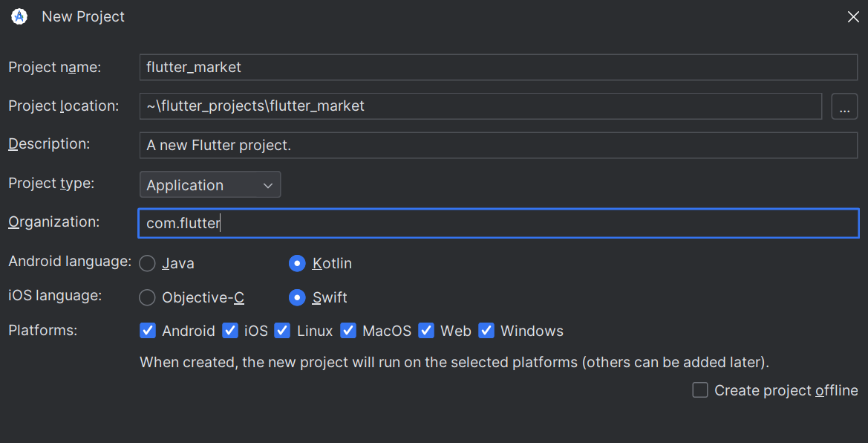Click the Description text field

499,145
